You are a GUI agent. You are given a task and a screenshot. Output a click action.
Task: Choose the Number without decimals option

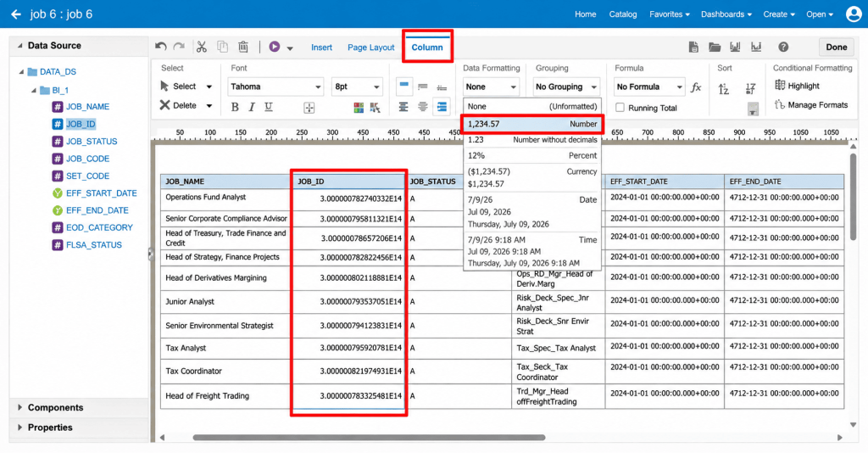(x=532, y=140)
